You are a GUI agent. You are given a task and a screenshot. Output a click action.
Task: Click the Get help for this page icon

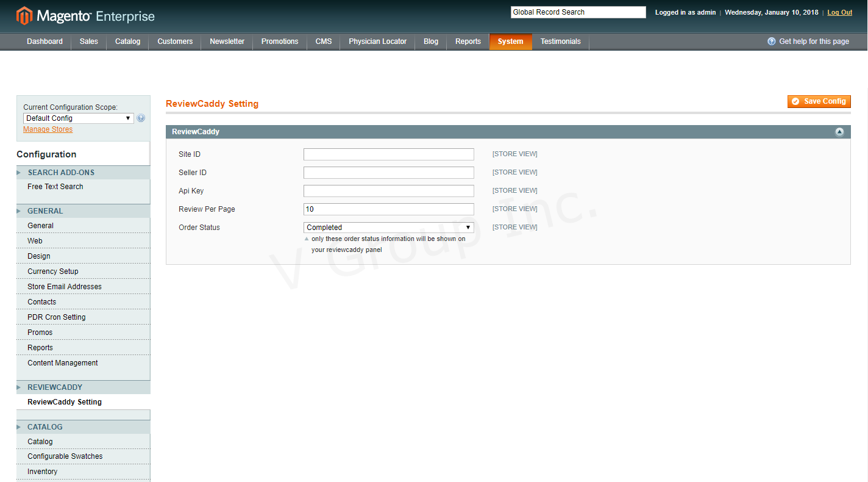(x=772, y=41)
